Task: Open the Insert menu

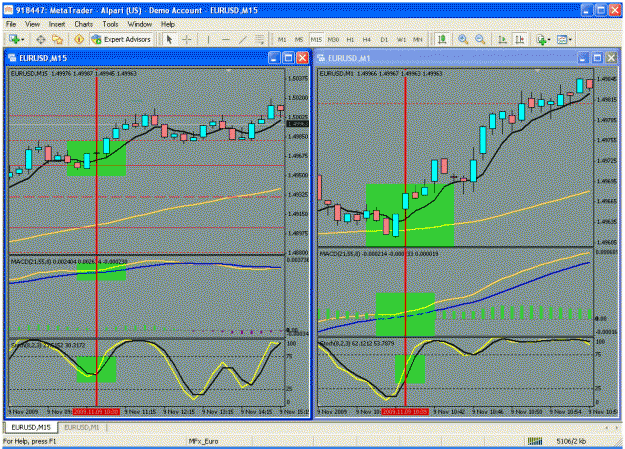Action: [57, 24]
